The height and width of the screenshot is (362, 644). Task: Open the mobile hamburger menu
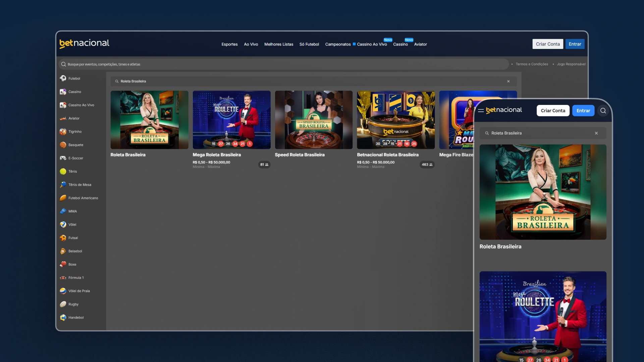point(481,111)
